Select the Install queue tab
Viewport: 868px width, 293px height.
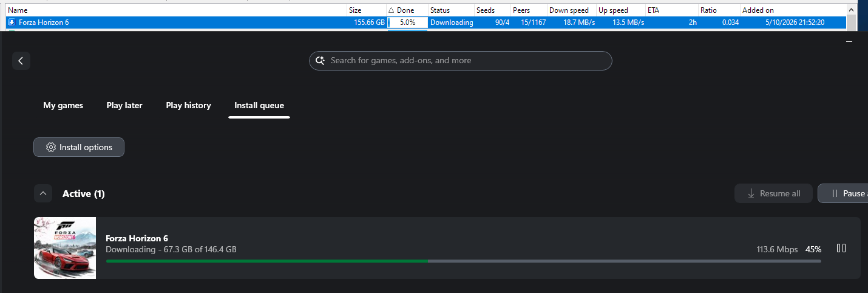[x=259, y=105]
